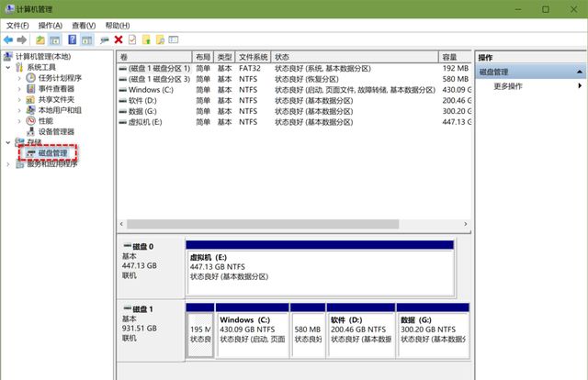Toggle the Show/Hide Console Tree icon
588x380 pixels.
point(55,39)
